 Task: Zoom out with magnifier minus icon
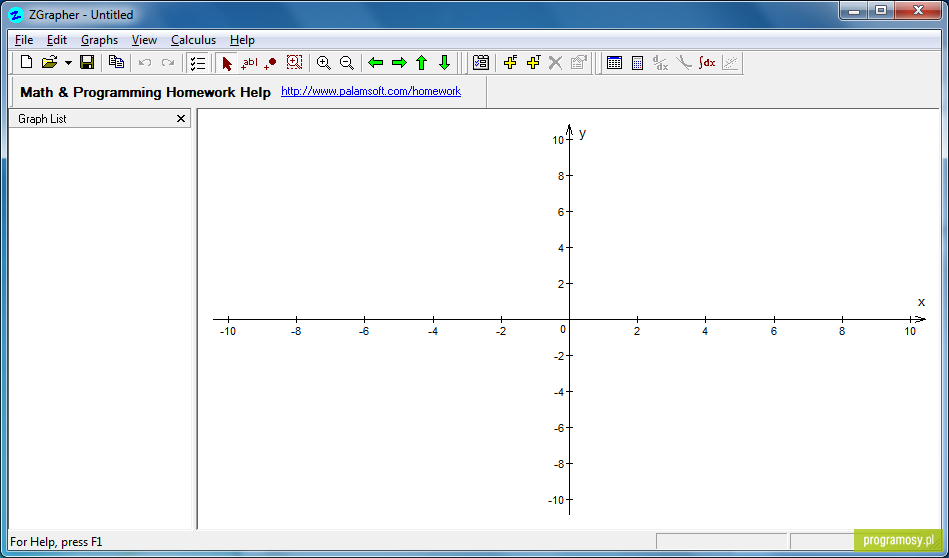click(x=346, y=62)
